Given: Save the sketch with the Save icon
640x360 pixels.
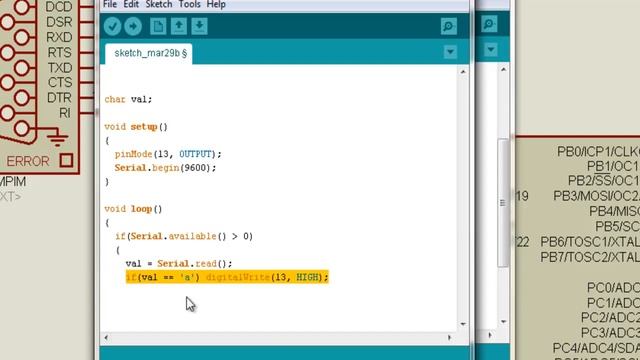Looking at the screenshot, I should 200,27.
